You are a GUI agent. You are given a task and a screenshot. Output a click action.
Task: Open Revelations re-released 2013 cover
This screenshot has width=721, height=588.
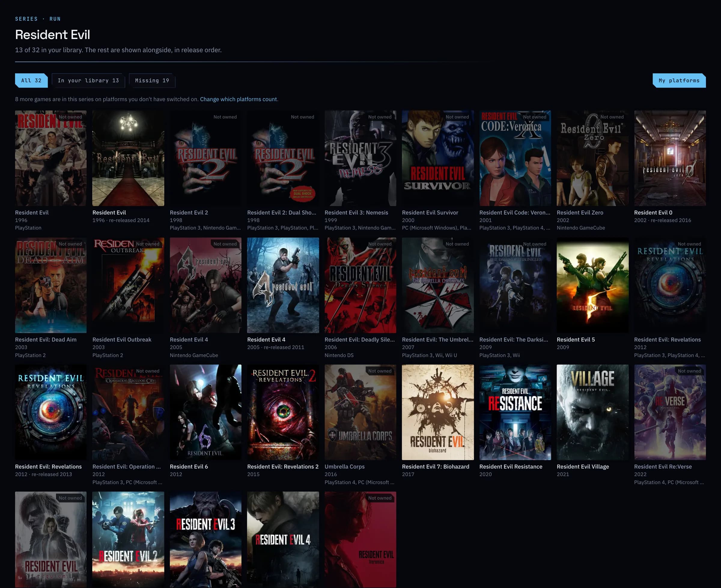click(51, 412)
